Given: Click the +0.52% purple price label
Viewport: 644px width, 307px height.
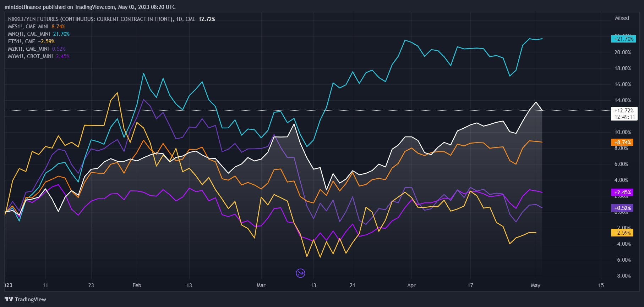Looking at the screenshot, I should tap(622, 208).
